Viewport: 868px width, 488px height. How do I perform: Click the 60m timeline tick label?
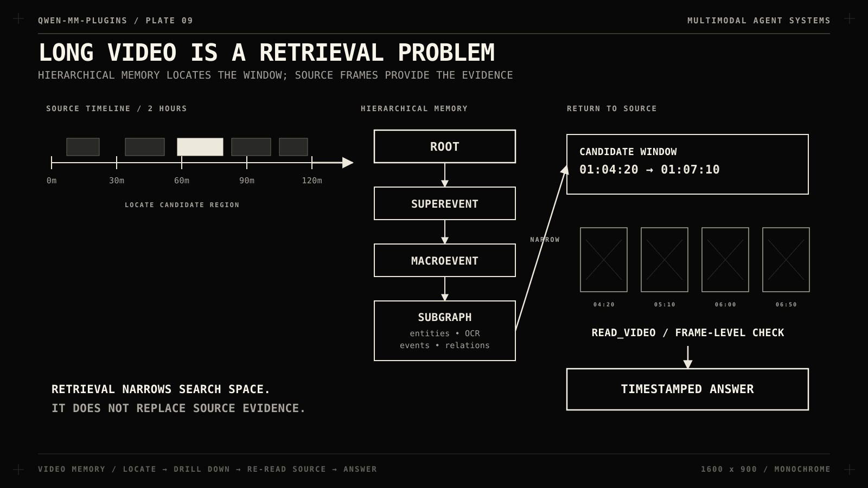tap(182, 181)
